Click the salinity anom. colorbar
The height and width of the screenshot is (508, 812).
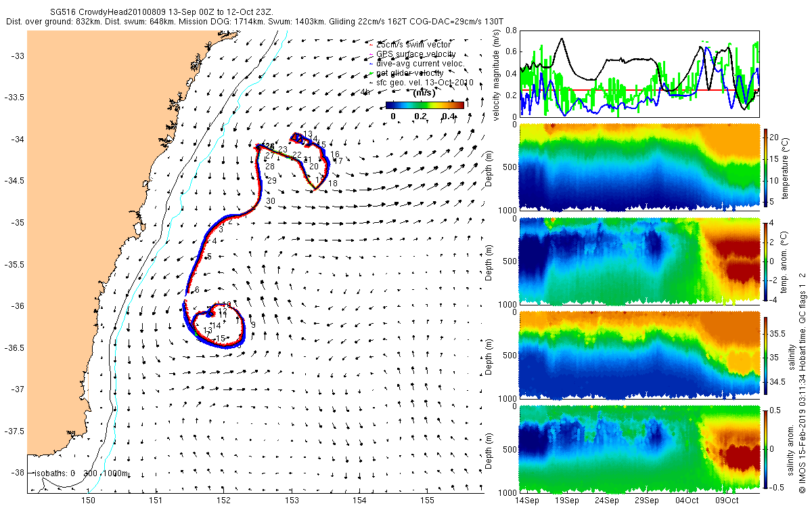[x=766, y=448]
